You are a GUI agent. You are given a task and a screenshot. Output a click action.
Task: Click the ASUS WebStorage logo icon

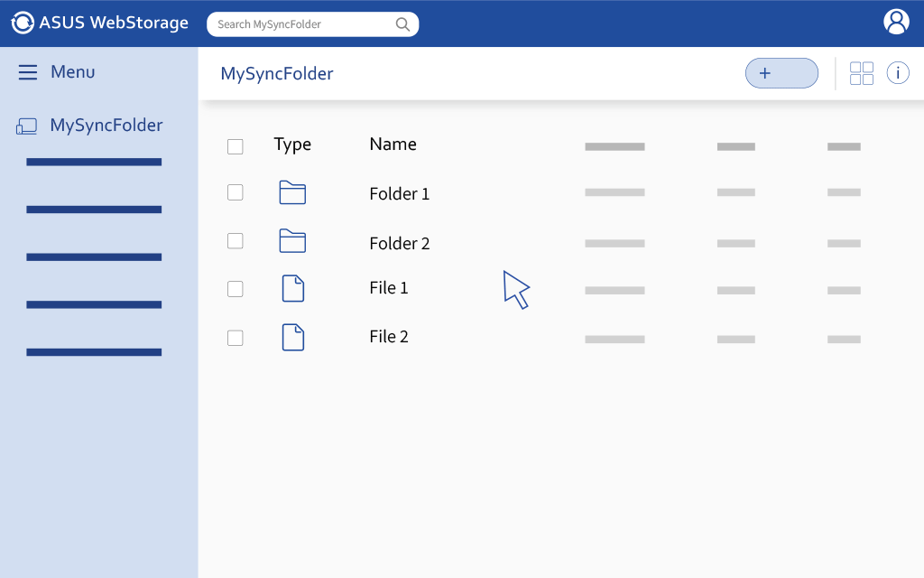[x=23, y=23]
